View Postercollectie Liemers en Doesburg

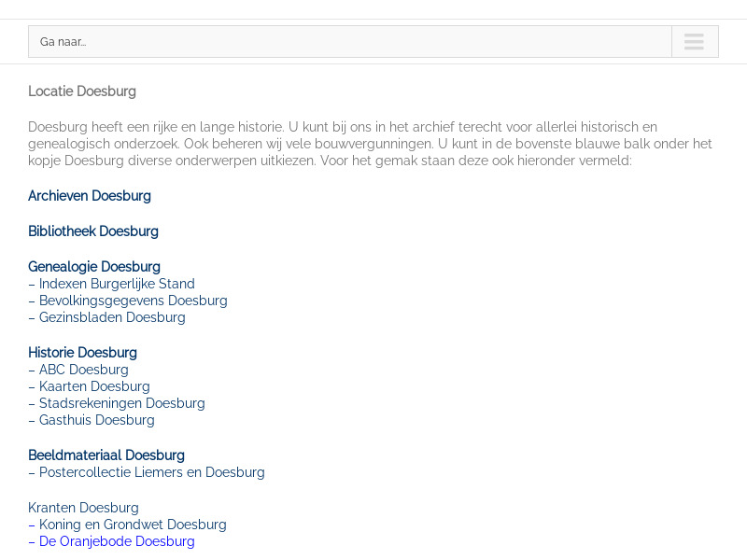pos(151,472)
